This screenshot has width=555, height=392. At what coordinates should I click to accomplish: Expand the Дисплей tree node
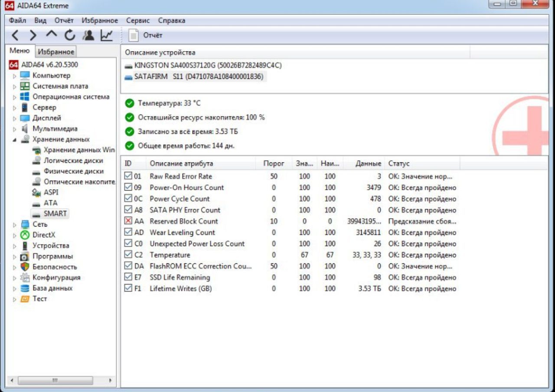click(x=14, y=118)
